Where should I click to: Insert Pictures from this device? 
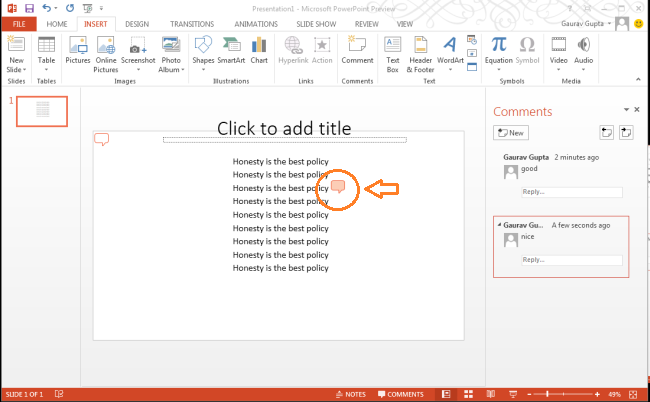(78, 50)
